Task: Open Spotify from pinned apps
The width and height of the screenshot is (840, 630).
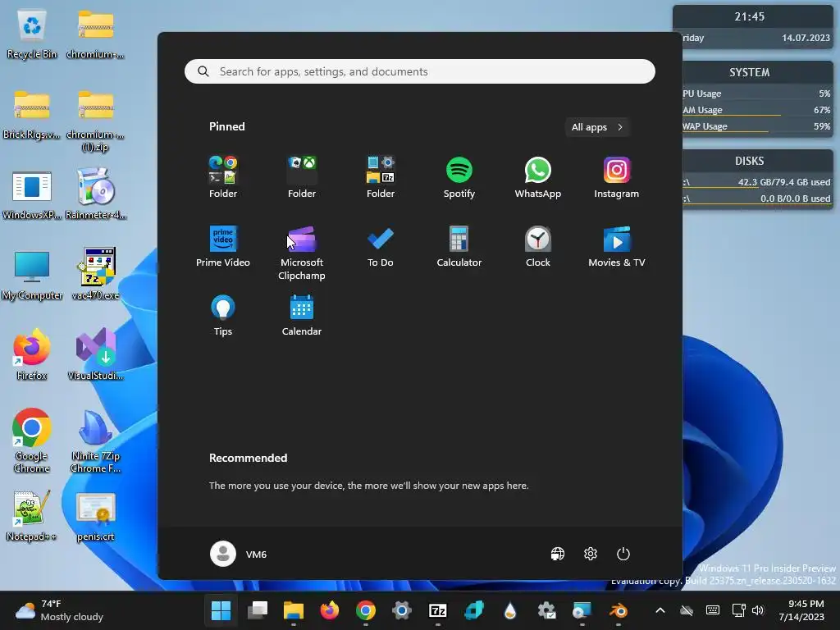Action: pyautogui.click(x=459, y=178)
